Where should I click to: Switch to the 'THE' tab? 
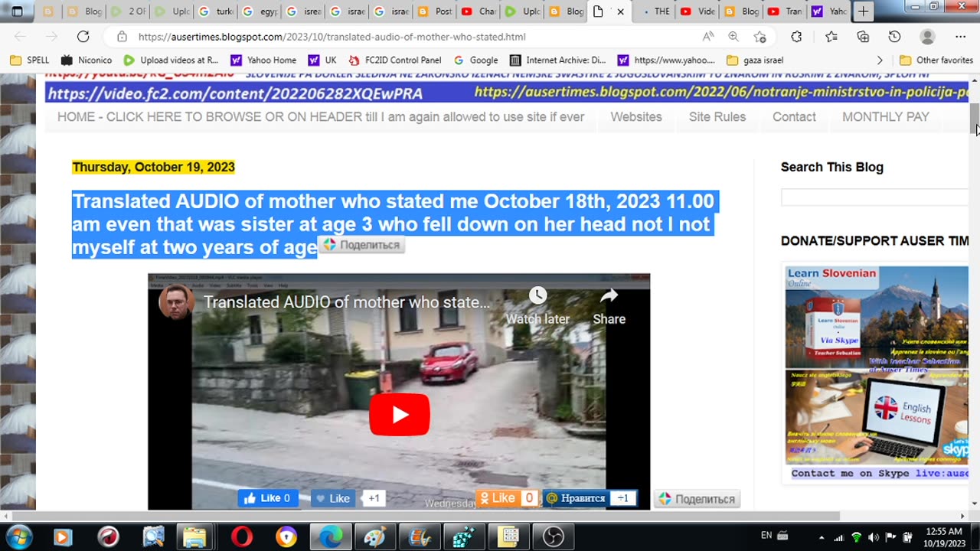click(655, 11)
